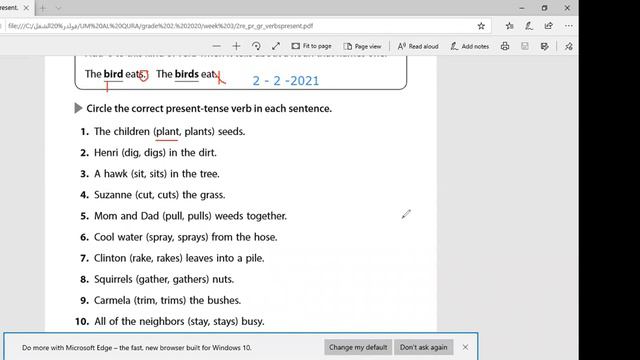The width and height of the screenshot is (640, 360).
Task: Close the current browser tab
Action: click(x=26, y=8)
